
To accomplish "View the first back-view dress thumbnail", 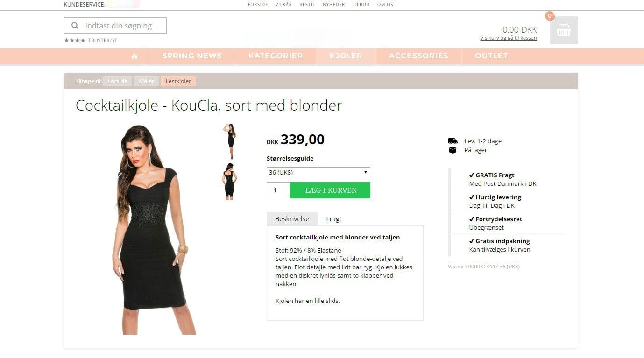I will [230, 141].
